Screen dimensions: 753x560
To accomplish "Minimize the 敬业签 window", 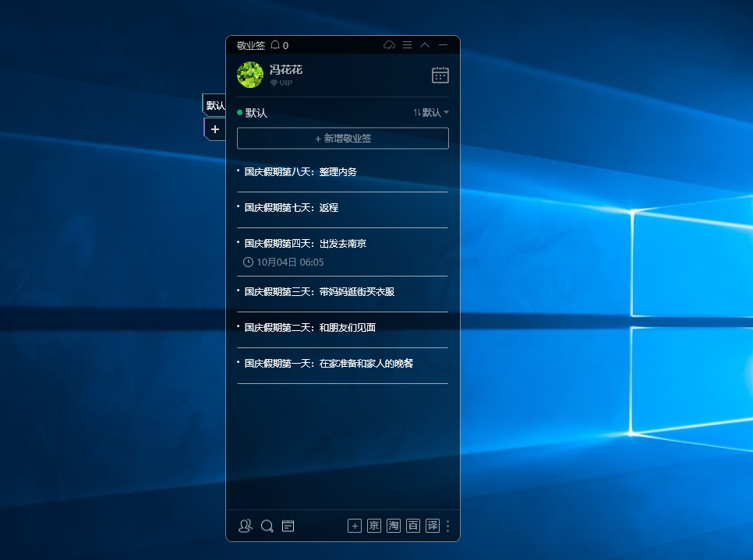I will click(x=443, y=45).
